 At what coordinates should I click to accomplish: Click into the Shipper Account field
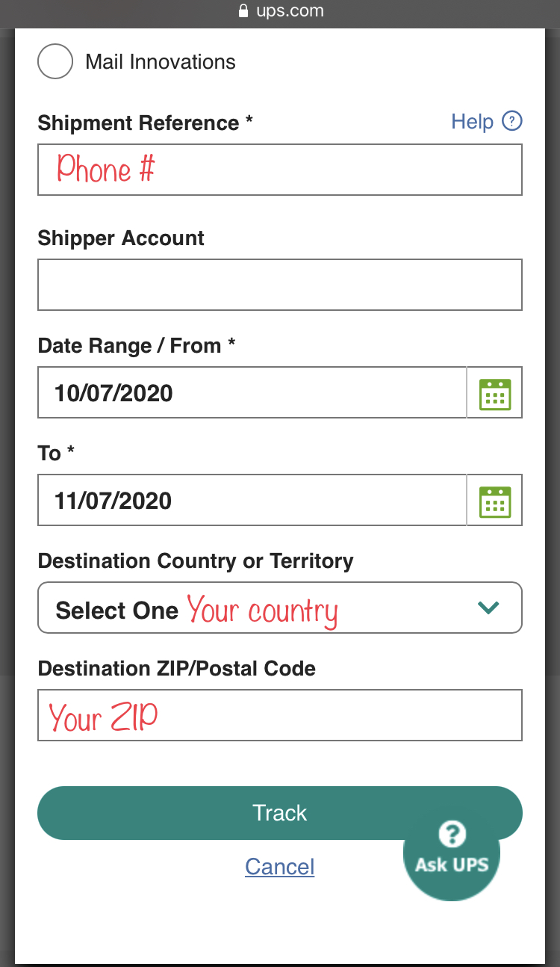point(279,285)
